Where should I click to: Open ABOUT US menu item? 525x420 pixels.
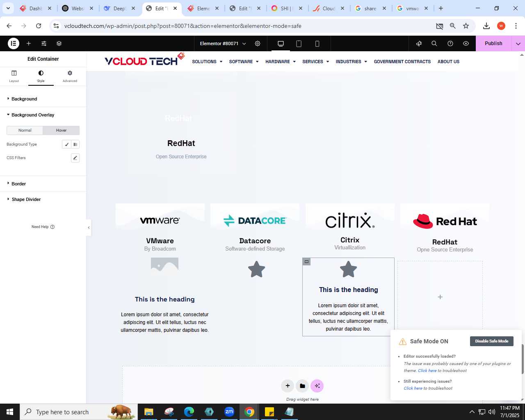(448, 62)
